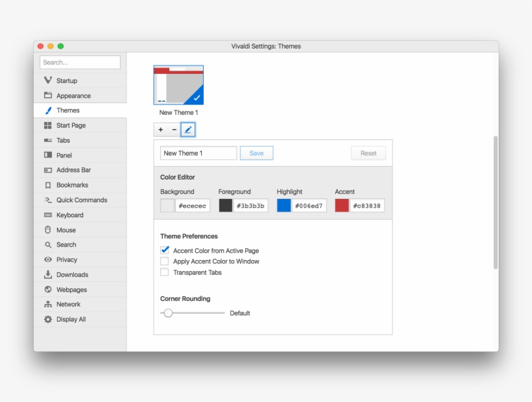Select Display All label in sidebar
Screen dimensions: 532x402
[x=71, y=319]
